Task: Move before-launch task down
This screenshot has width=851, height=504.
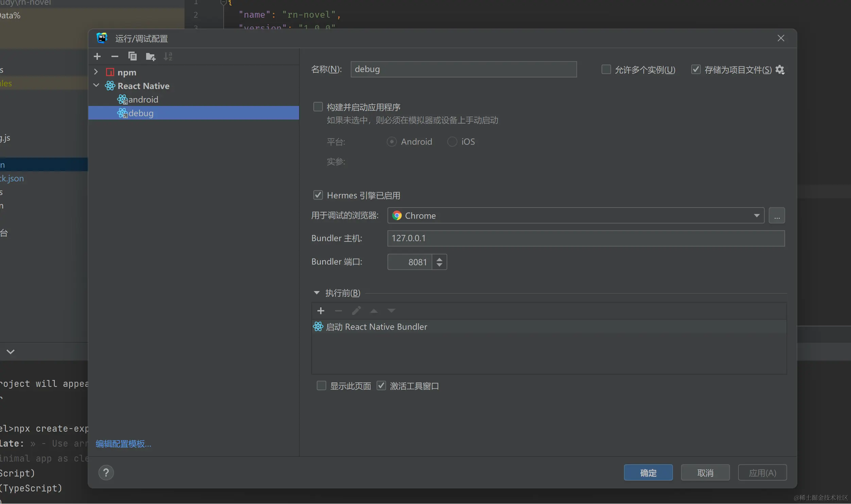Action: pos(392,311)
